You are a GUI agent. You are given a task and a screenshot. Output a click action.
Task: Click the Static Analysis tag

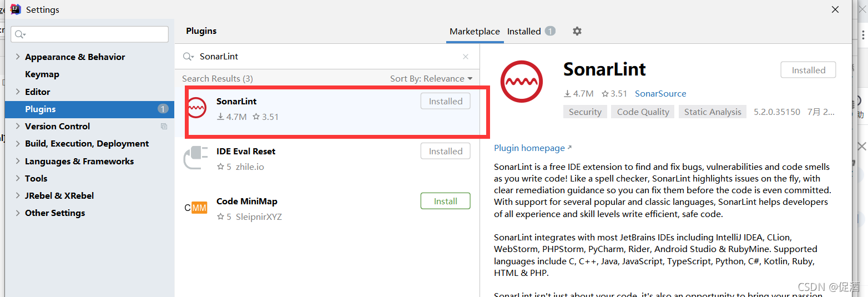(x=713, y=112)
